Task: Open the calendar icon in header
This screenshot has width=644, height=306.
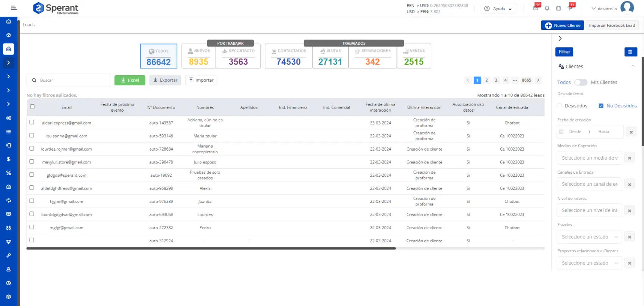Action: point(558,8)
